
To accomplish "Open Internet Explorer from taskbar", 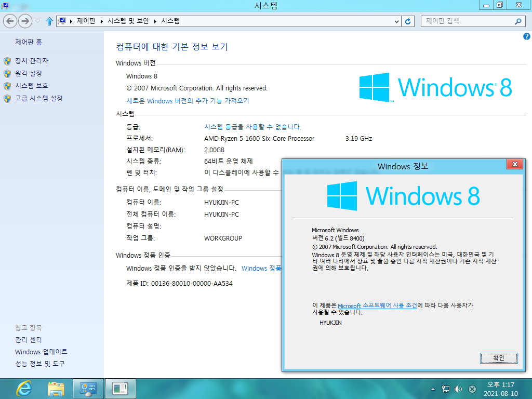I will (24, 389).
